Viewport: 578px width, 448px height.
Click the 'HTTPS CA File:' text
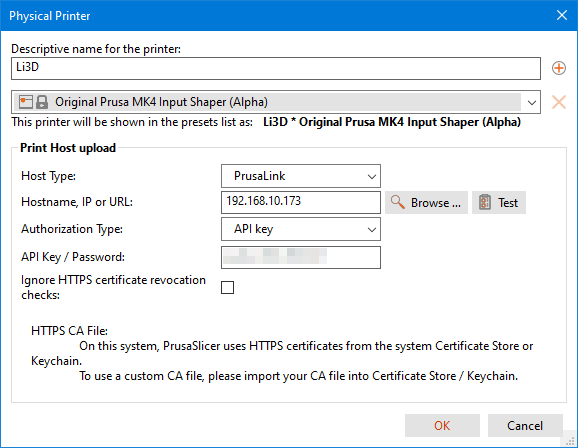pos(69,331)
